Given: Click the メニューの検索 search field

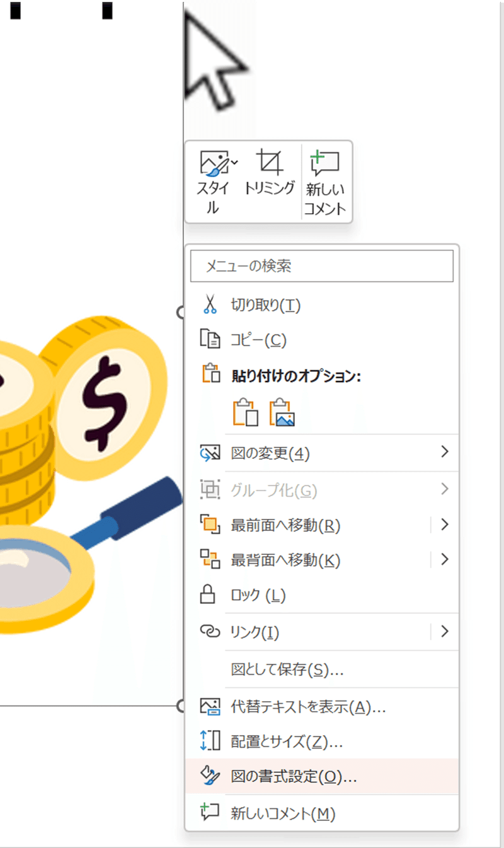Looking at the screenshot, I should tap(322, 266).
